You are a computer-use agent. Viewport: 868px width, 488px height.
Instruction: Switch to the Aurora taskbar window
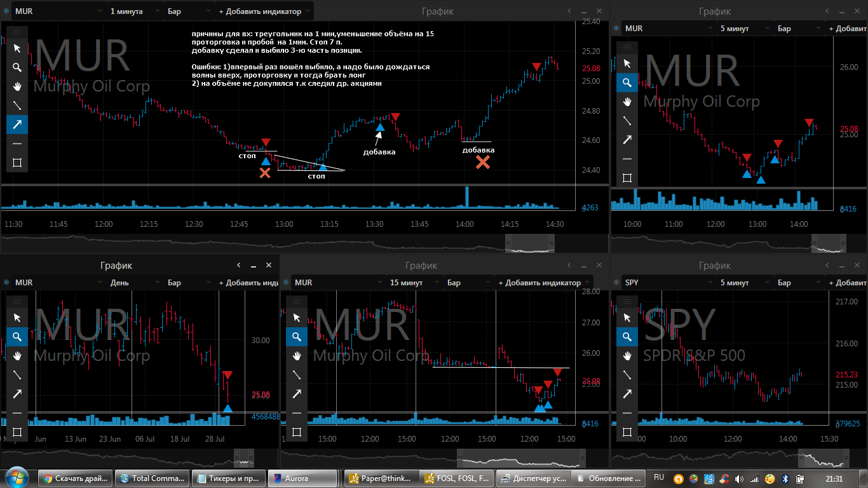(302, 478)
